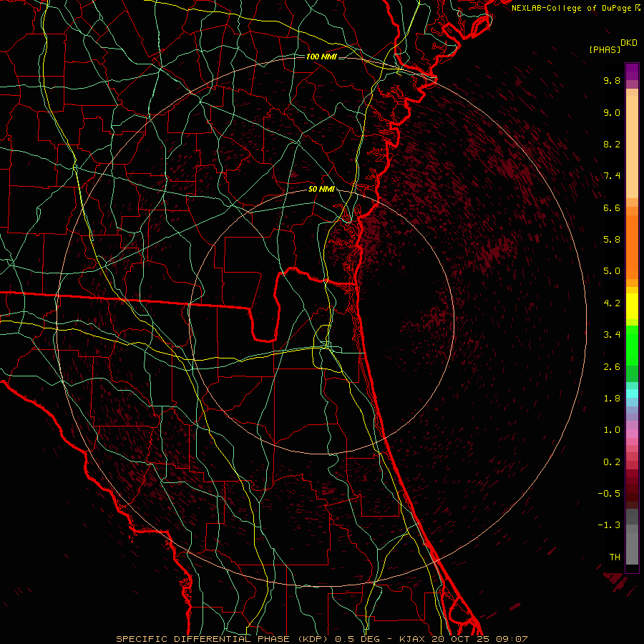Click the 5.0 value on the scale
644x644 pixels.
click(x=612, y=271)
